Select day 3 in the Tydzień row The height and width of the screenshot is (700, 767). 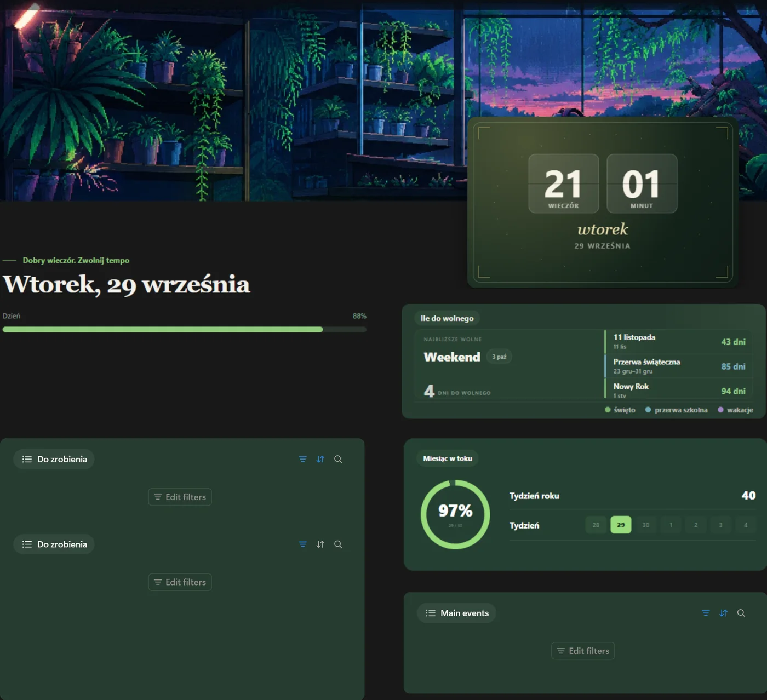pos(720,525)
